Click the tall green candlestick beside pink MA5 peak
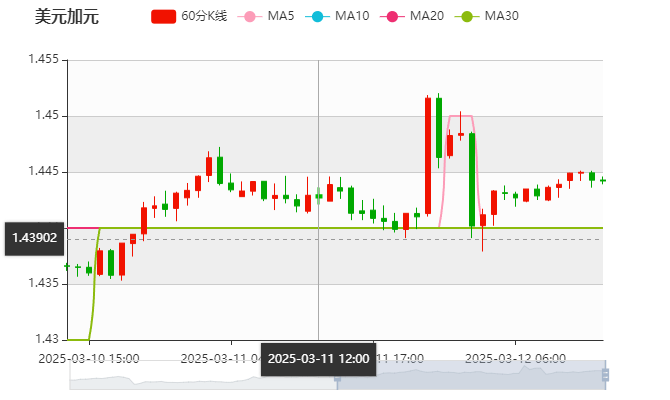 coord(472,179)
